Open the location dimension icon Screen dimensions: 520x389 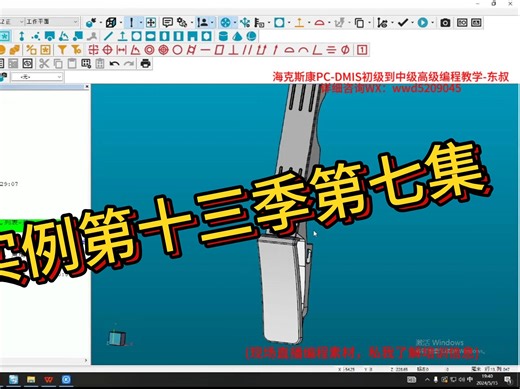94,50
